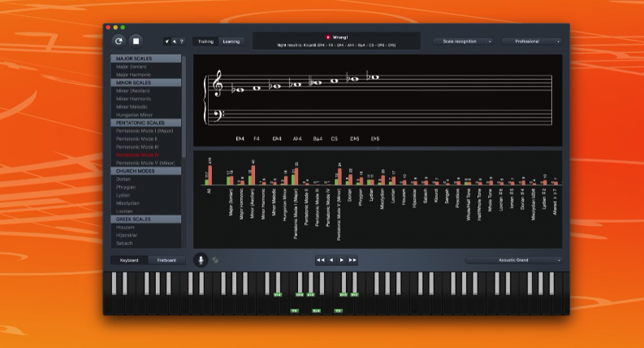This screenshot has height=348, width=644.
Task: Select the Sabach scale
Action: pyautogui.click(x=146, y=243)
